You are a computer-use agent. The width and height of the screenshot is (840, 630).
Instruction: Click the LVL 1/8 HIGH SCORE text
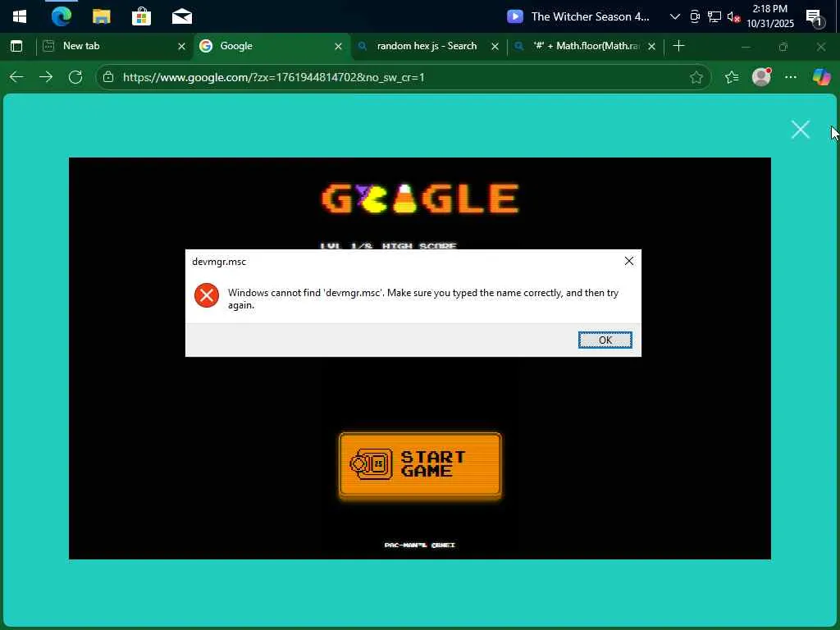(388, 246)
